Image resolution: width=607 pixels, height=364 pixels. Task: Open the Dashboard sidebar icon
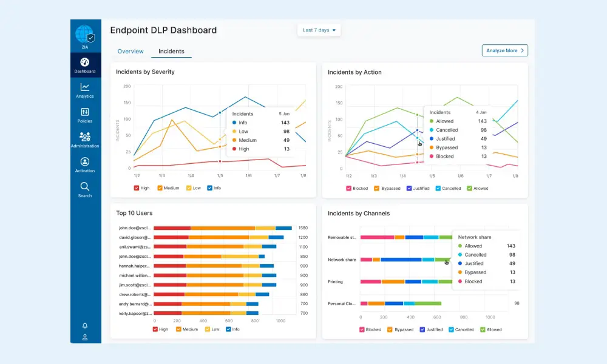pyautogui.click(x=85, y=62)
